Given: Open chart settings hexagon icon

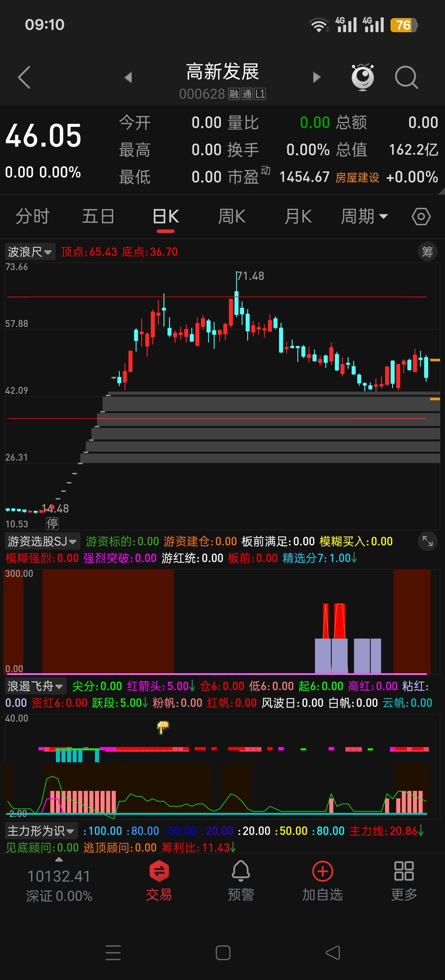Looking at the screenshot, I should [421, 217].
